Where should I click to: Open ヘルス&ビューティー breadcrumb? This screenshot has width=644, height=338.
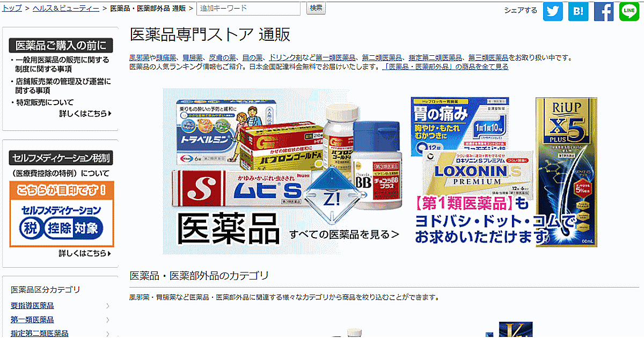(x=66, y=8)
